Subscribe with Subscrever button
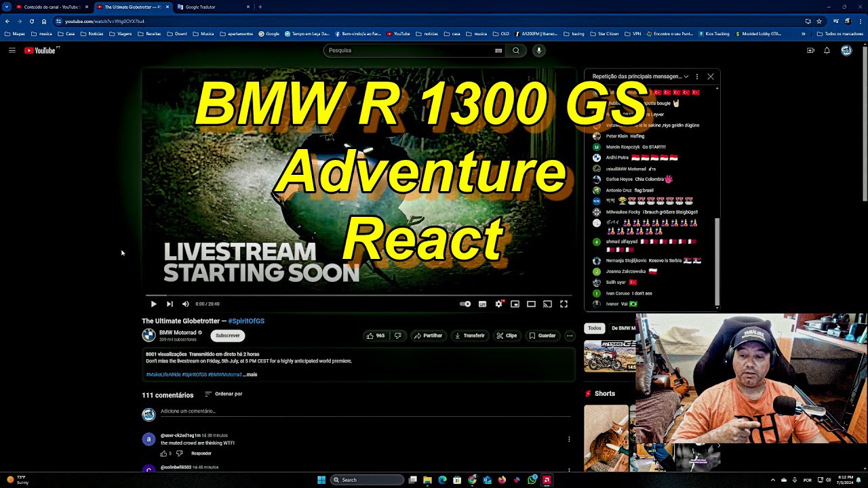The width and height of the screenshot is (868, 488). coord(228,335)
